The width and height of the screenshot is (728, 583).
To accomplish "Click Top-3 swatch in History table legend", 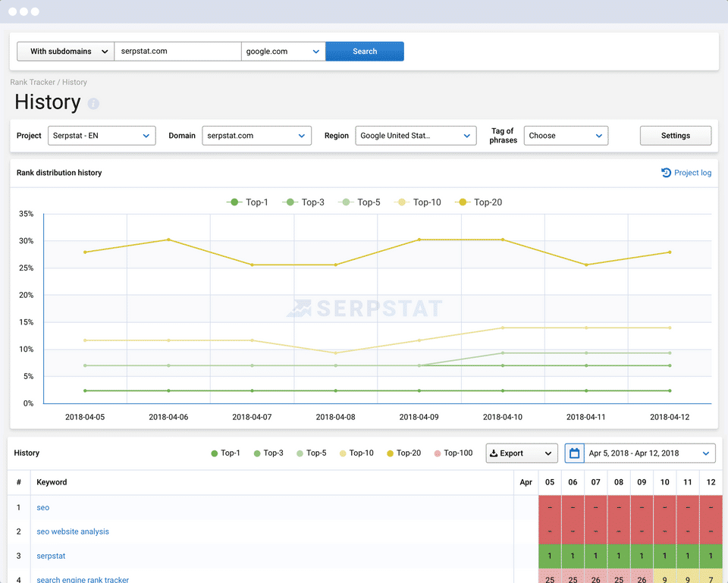I will pos(257,453).
